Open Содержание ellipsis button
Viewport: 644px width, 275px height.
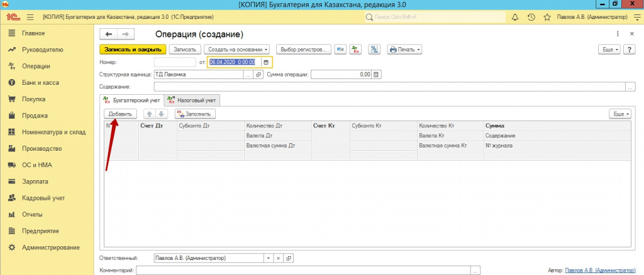pos(630,87)
